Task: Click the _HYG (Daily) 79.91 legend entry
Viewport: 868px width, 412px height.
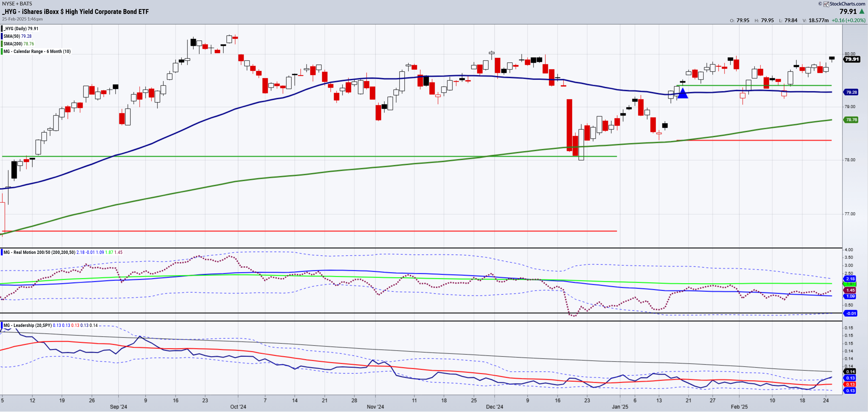Action: [x=21, y=29]
